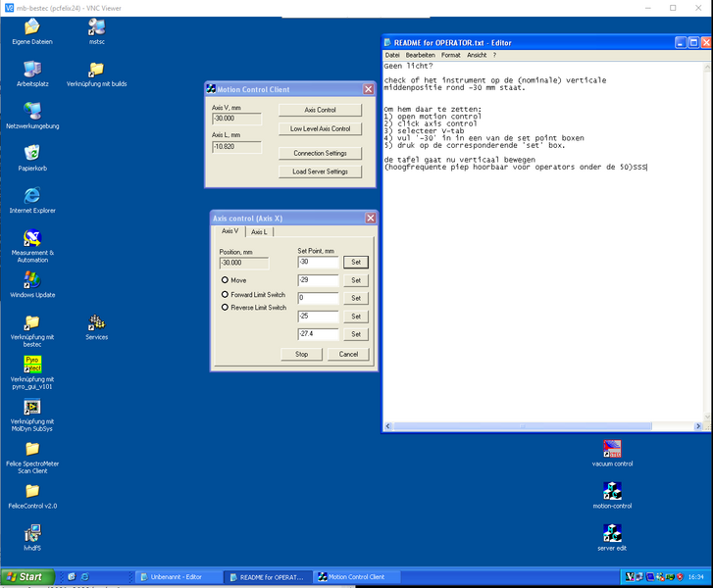Click the set point field containing -29

click(319, 280)
